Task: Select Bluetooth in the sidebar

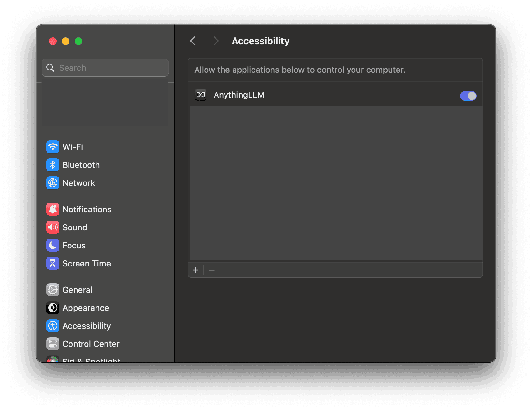Action: (81, 165)
